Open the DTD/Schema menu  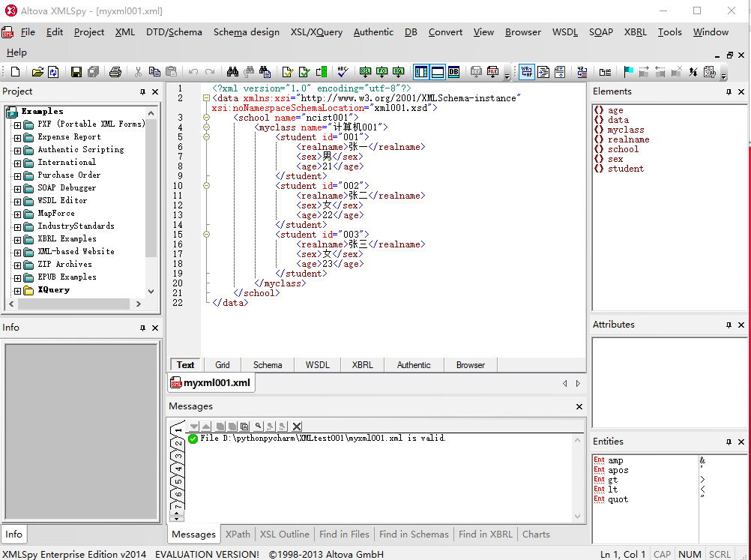tap(174, 32)
